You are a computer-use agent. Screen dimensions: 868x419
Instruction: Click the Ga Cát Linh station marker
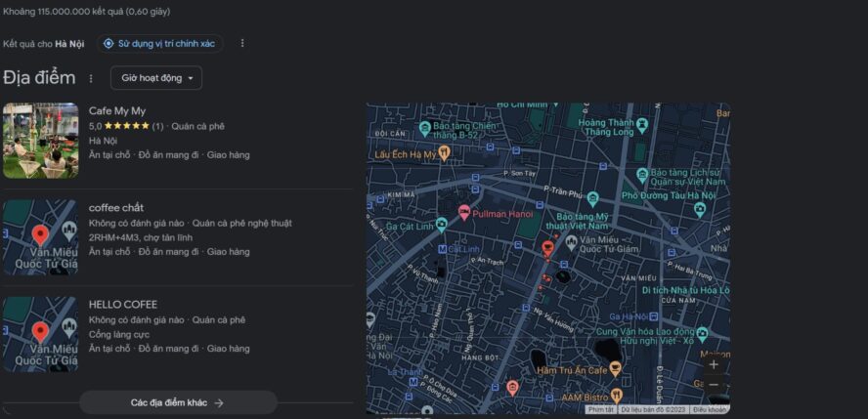441,224
